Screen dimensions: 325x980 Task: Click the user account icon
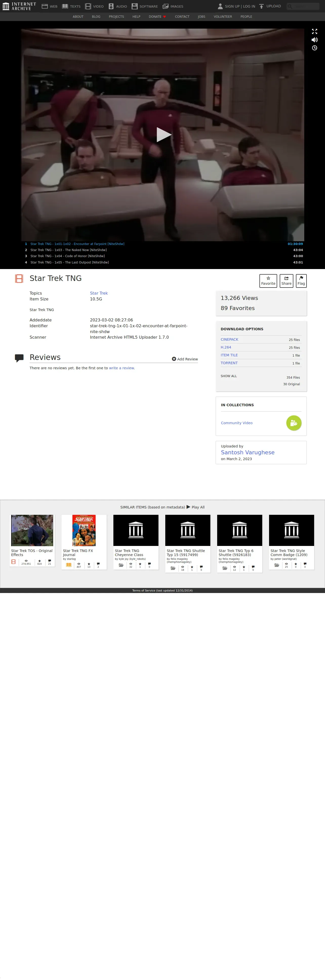[x=220, y=6]
